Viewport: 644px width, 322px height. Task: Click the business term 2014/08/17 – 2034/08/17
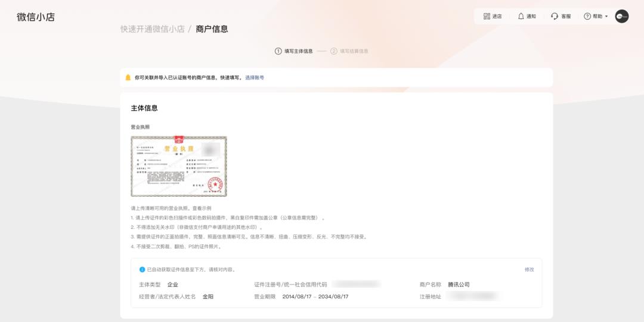tap(315, 296)
